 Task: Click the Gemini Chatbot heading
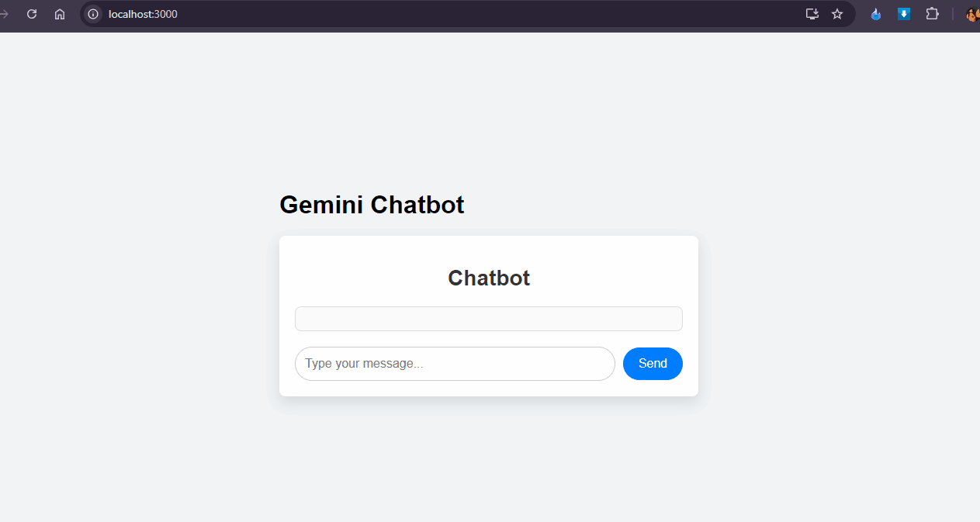[x=372, y=204]
